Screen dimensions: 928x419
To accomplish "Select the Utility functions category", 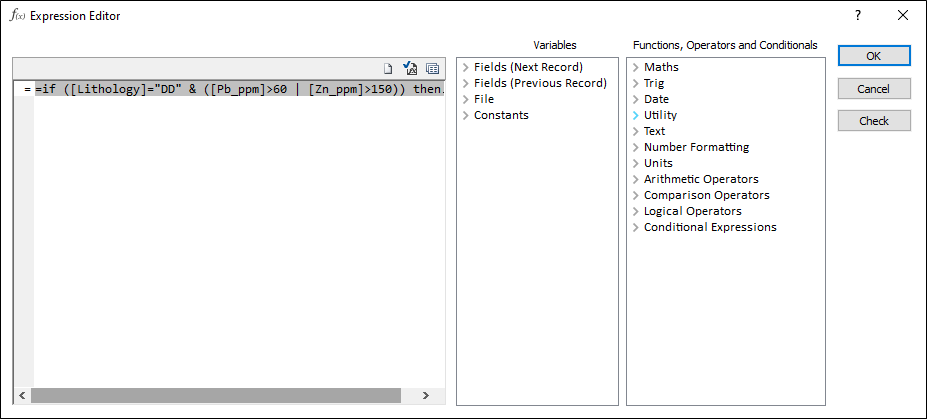I will click(x=660, y=115).
